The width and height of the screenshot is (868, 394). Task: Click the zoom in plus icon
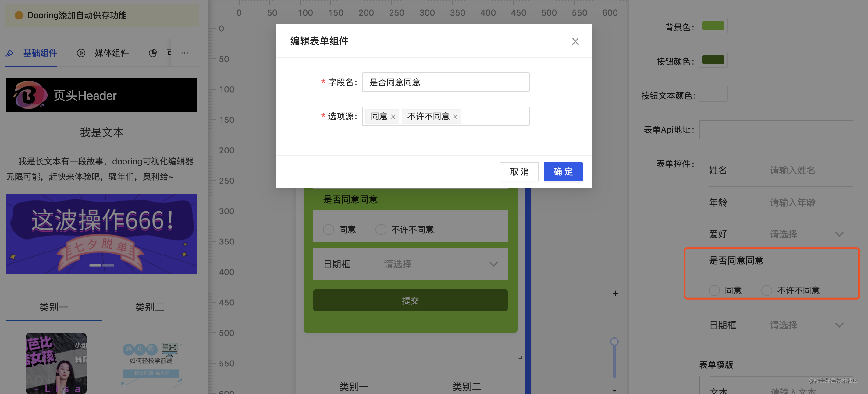point(615,294)
